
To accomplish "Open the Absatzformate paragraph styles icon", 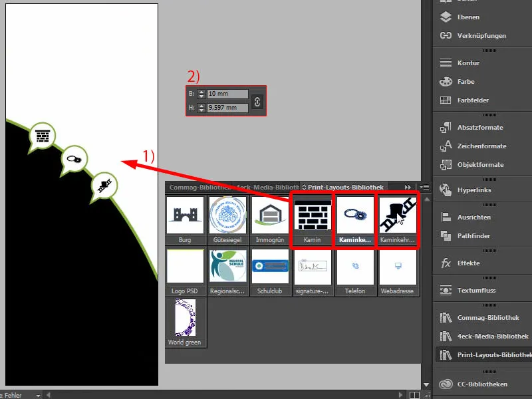I will (446, 127).
